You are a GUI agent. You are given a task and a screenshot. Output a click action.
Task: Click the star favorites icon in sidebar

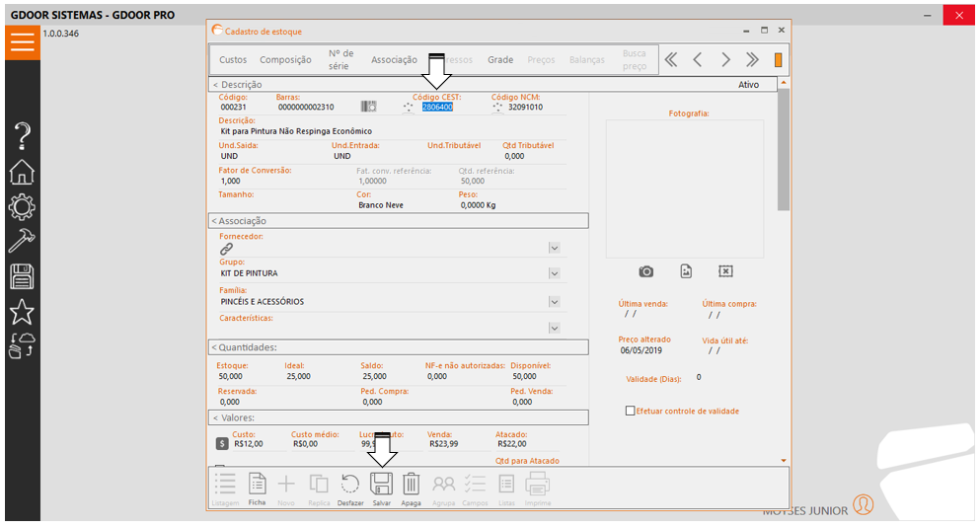click(x=22, y=312)
